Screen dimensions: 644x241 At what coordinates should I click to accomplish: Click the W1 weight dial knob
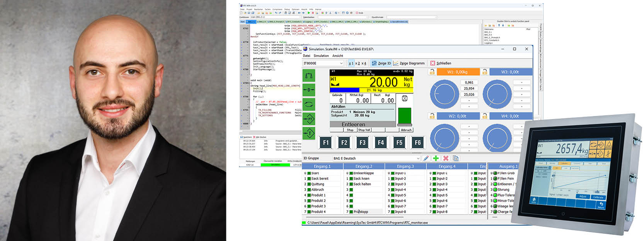(x=444, y=94)
